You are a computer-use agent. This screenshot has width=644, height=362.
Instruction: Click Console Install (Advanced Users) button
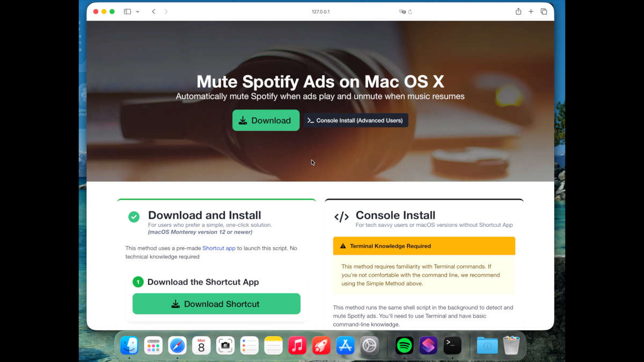356,120
